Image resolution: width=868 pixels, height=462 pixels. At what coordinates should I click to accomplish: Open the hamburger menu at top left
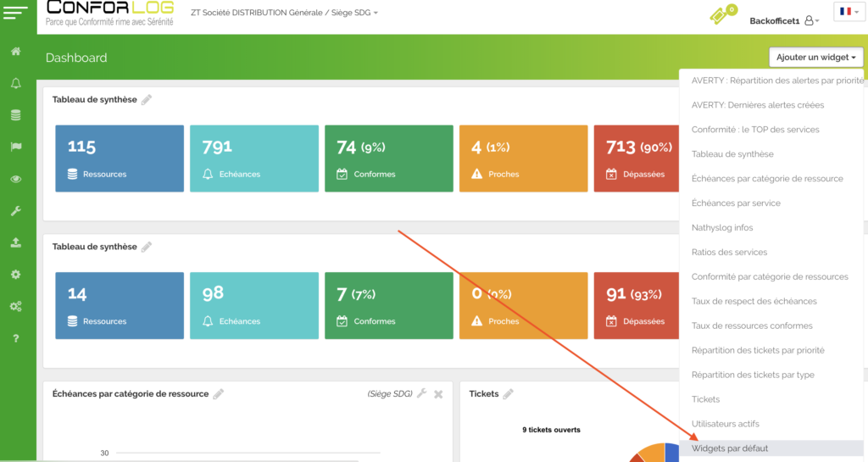15,14
